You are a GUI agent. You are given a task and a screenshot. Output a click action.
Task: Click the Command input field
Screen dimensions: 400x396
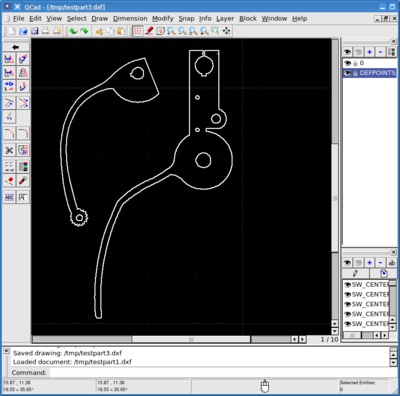coord(218,373)
